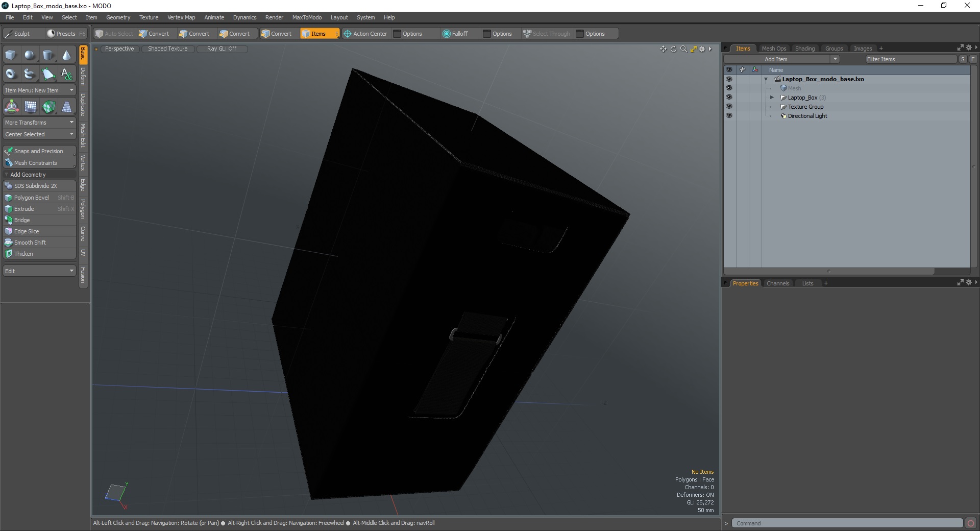Open Add Item dropdown arrow
Screen dimensions: 980x531
click(x=835, y=59)
